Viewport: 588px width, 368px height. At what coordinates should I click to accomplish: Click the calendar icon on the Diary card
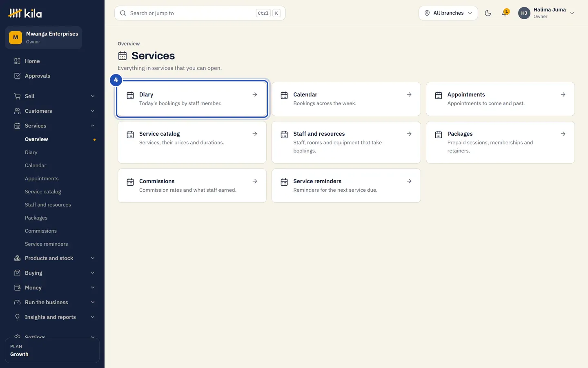click(130, 95)
